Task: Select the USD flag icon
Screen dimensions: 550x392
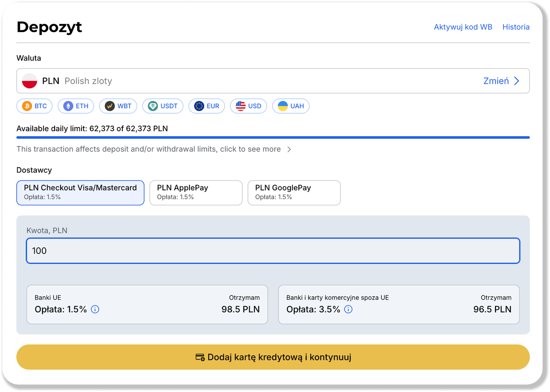Action: (241, 106)
